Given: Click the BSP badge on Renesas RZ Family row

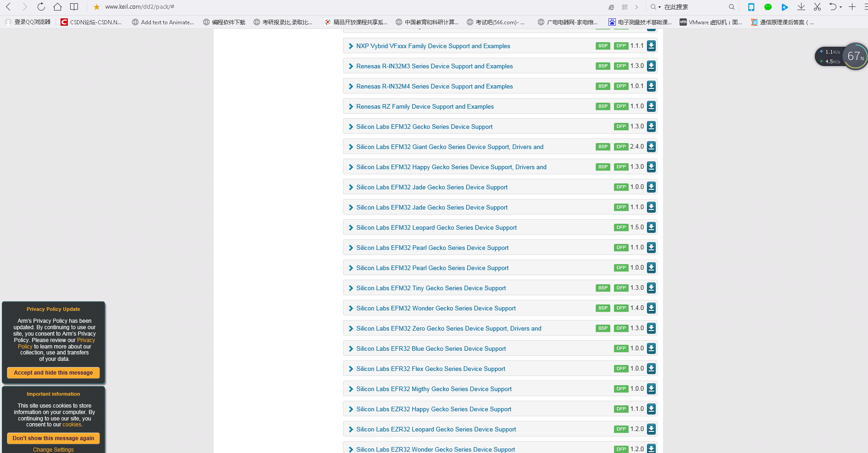Looking at the screenshot, I should [603, 106].
